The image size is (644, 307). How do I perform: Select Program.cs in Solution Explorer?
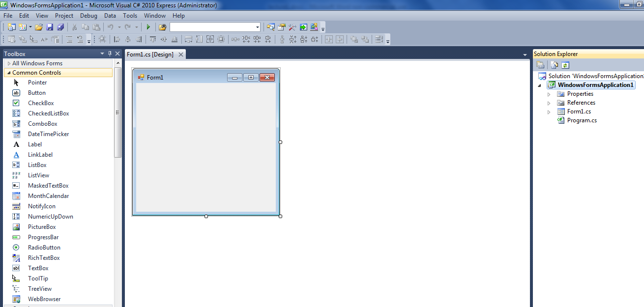(x=582, y=120)
